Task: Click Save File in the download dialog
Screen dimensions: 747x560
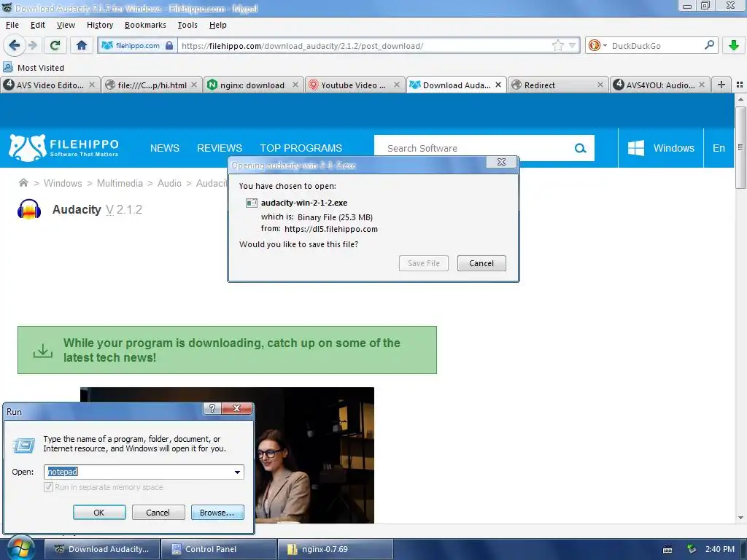Action: [424, 263]
